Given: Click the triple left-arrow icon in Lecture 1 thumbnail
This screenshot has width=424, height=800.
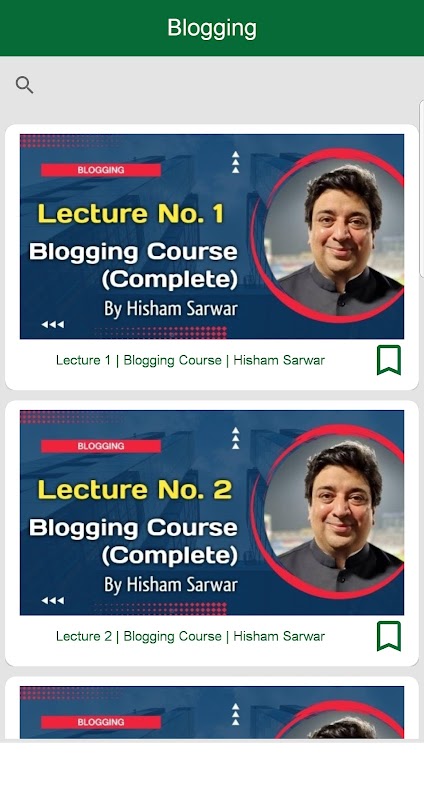Looking at the screenshot, I should (53, 324).
